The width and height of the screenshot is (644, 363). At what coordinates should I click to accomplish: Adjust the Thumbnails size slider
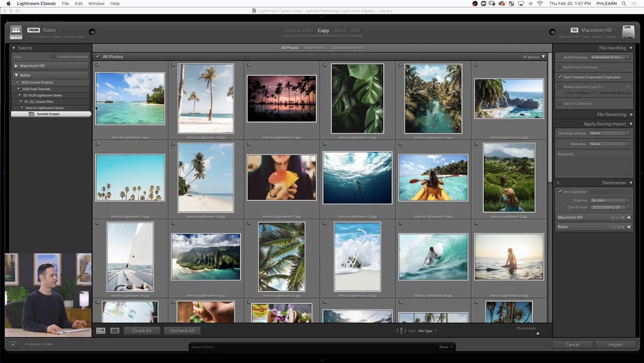tap(537, 333)
